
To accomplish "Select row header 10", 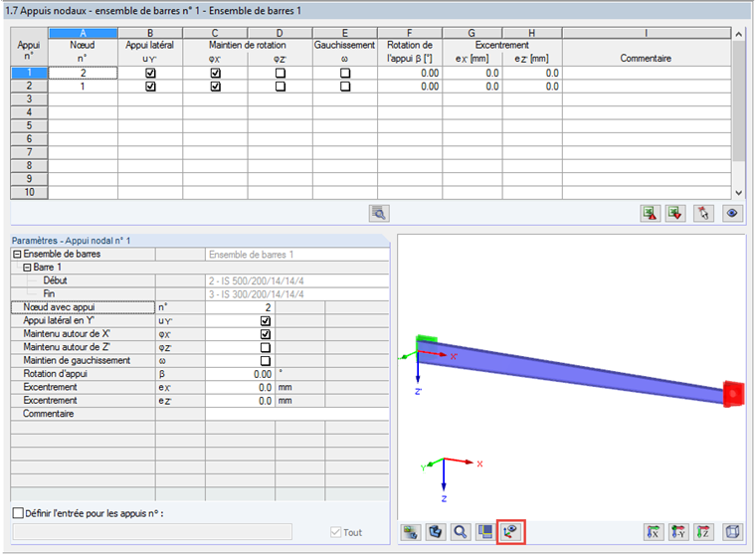I will click(x=29, y=192).
